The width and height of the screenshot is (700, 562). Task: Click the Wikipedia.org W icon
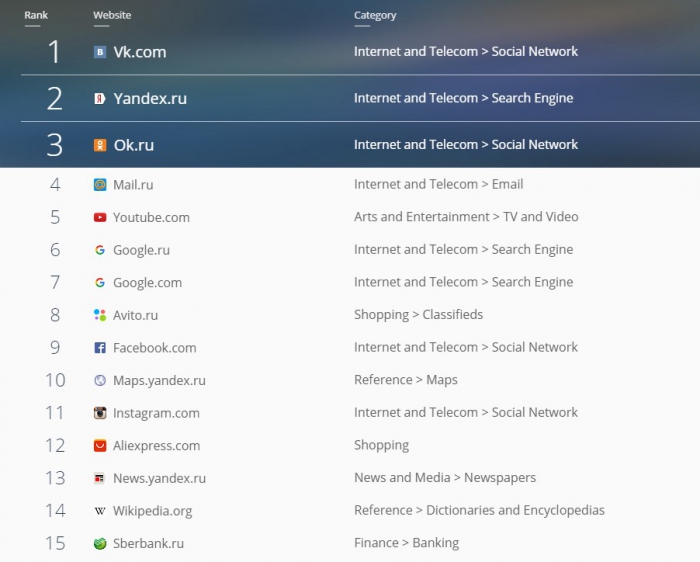(x=100, y=511)
